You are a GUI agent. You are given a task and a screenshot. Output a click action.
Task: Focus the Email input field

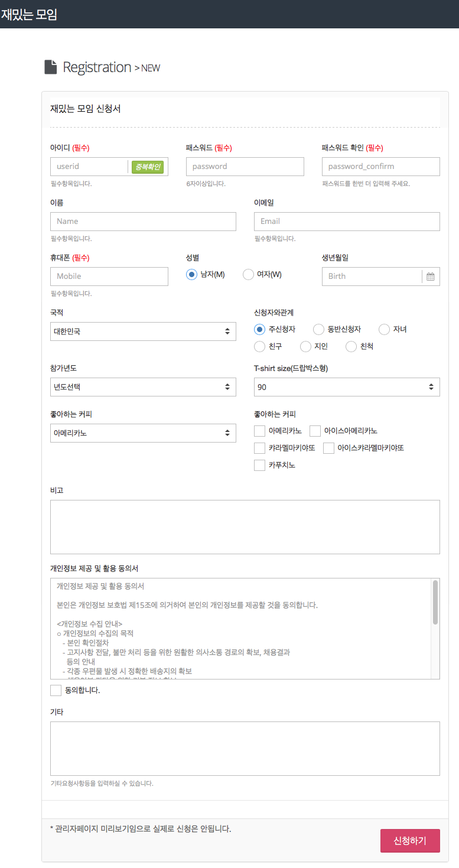point(347,222)
